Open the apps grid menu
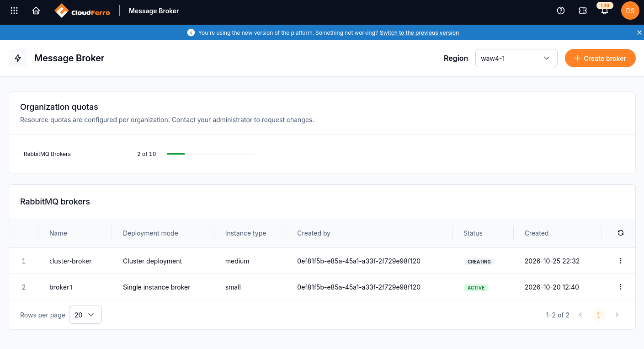This screenshot has height=349, width=644. pyautogui.click(x=14, y=11)
